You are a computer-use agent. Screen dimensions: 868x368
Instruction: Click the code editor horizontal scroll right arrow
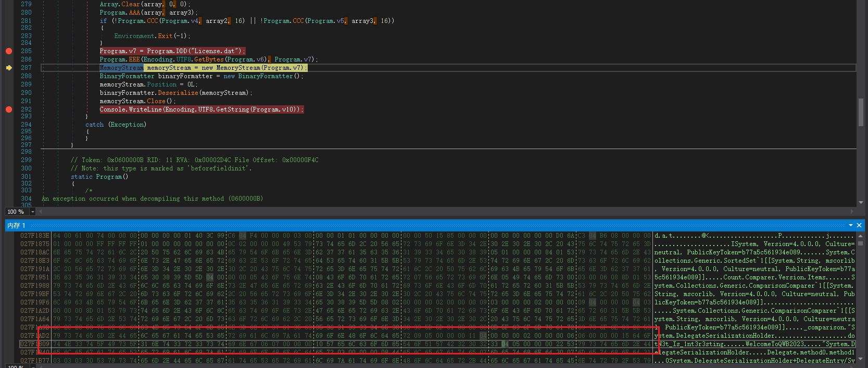click(x=852, y=212)
